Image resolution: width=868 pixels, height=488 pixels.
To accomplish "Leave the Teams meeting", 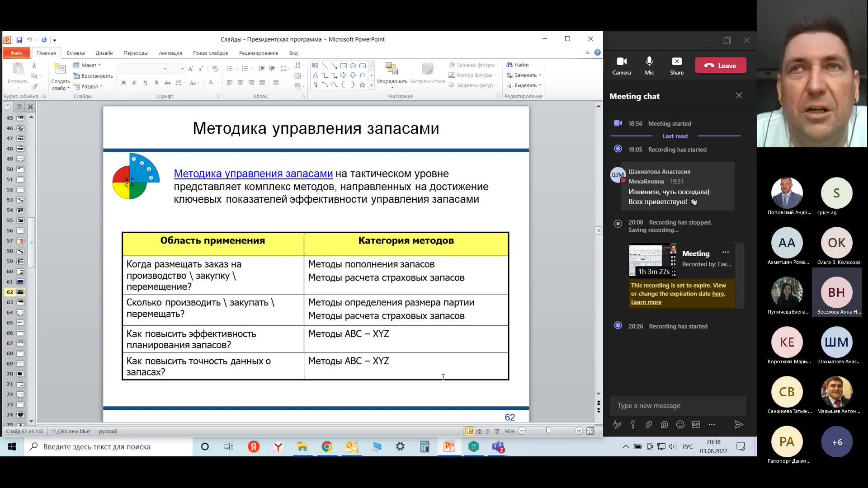I will pos(721,66).
